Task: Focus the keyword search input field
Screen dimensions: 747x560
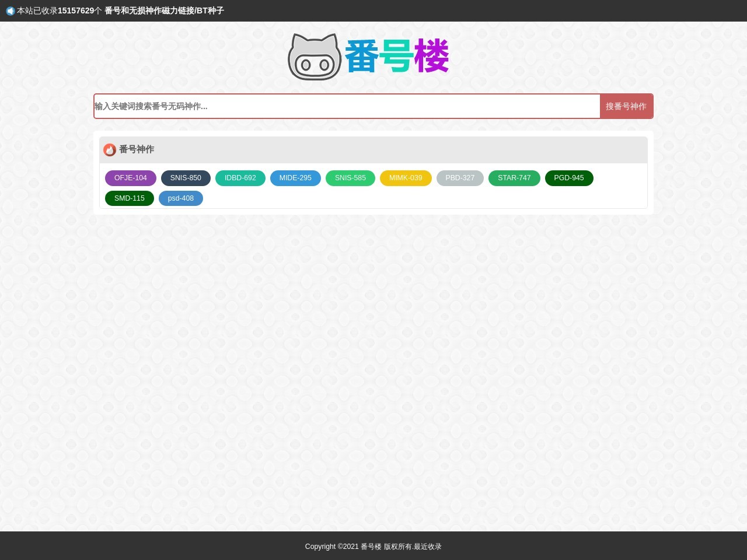Action: 347,106
